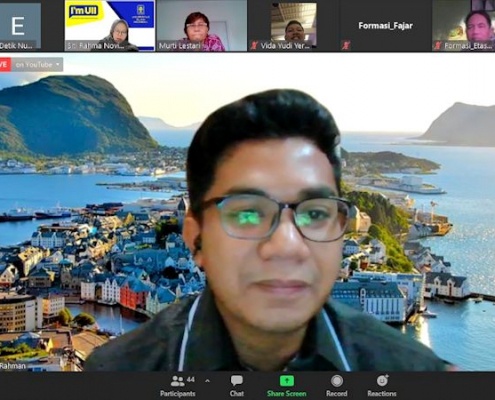Select Vida Yudi Yer's video thumbnail
Viewport: 495px width, 400px height.
[293, 26]
